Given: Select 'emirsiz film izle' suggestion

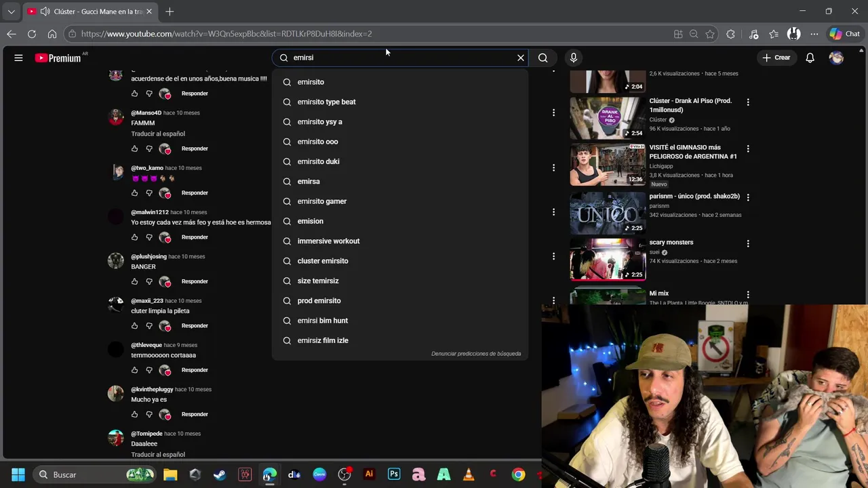Looking at the screenshot, I should point(400,340).
